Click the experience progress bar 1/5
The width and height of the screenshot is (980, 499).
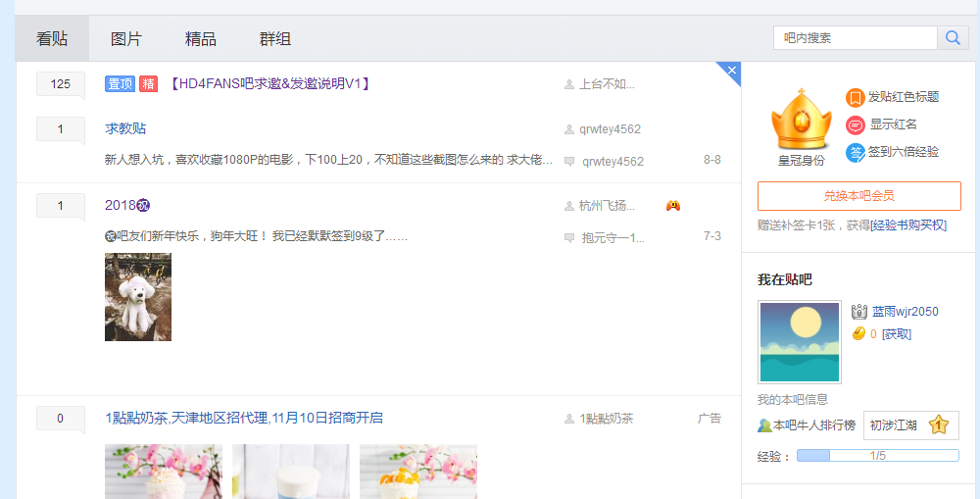[877, 456]
